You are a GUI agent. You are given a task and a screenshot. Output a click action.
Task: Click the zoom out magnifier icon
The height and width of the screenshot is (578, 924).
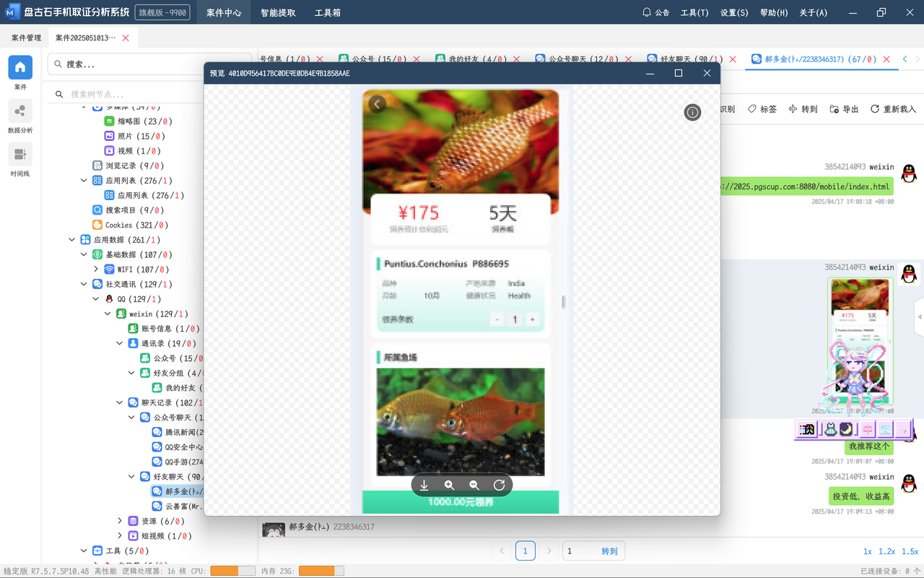[474, 486]
